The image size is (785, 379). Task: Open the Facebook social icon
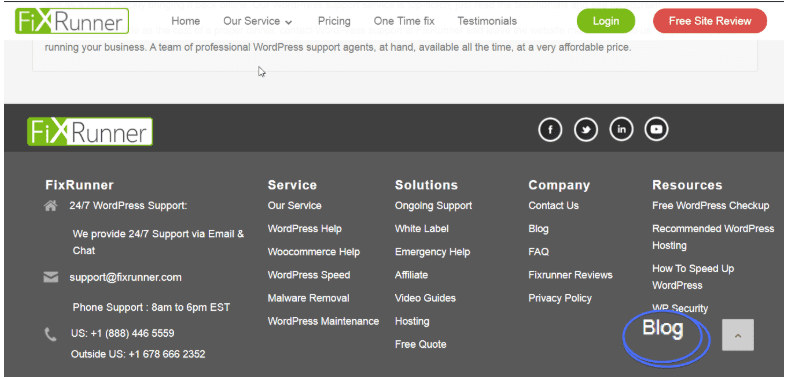click(x=550, y=130)
